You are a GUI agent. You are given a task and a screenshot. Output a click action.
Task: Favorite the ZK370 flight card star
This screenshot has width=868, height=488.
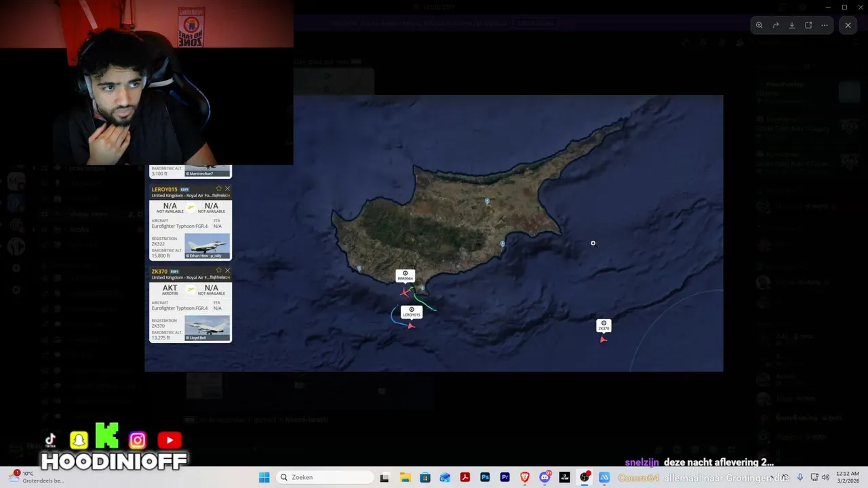[218, 270]
